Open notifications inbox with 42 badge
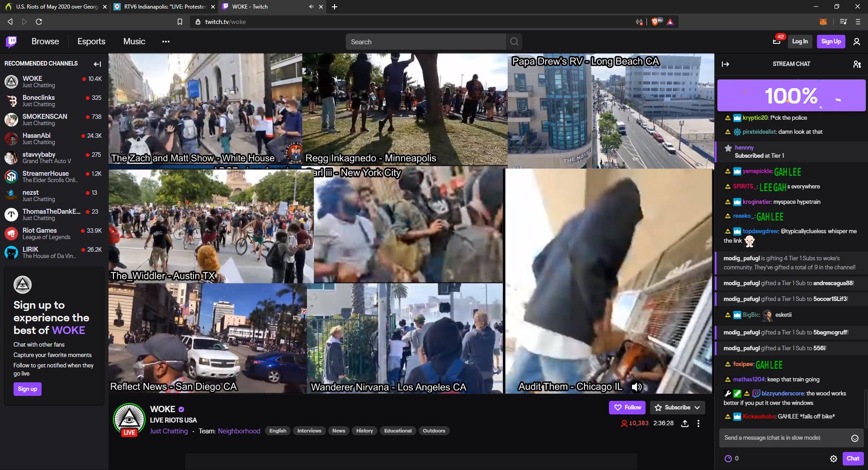868x470 pixels. coord(777,42)
